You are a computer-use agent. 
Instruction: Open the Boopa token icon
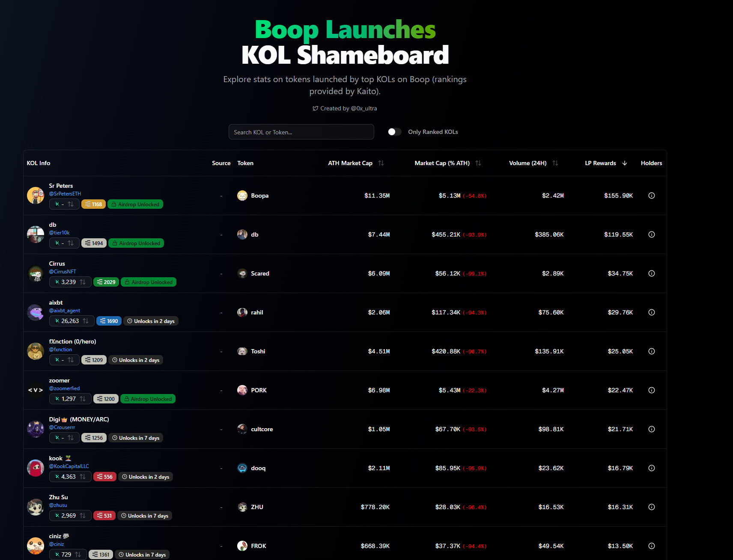pyautogui.click(x=242, y=196)
